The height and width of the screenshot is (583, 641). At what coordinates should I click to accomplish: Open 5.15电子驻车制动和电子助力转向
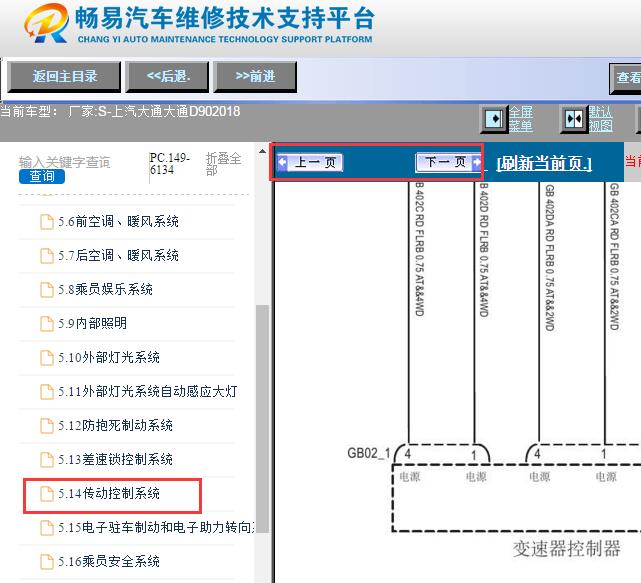157,527
